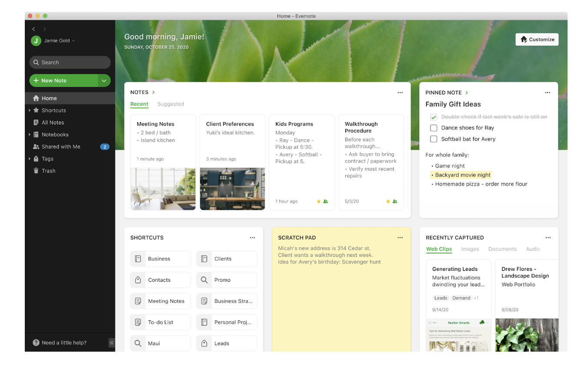Screen dimensions: 588x366
Task: Click the Shared with Me people icon
Action: coord(36,147)
